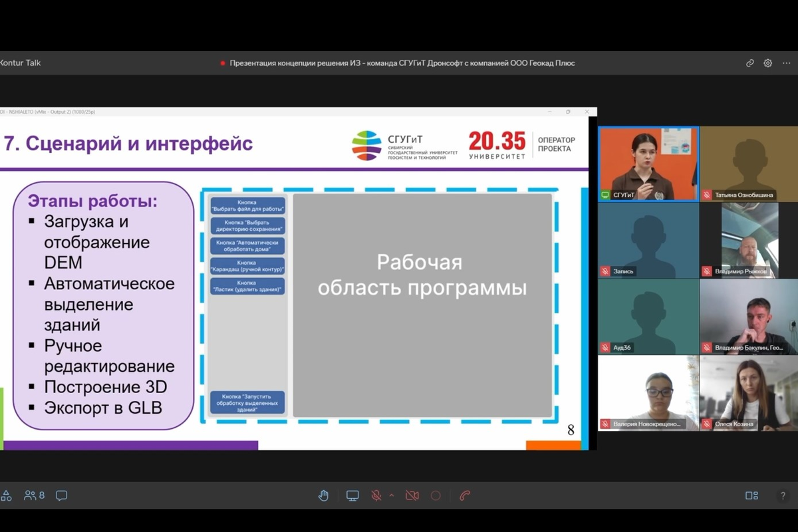Click slide page number 8

pos(571,430)
